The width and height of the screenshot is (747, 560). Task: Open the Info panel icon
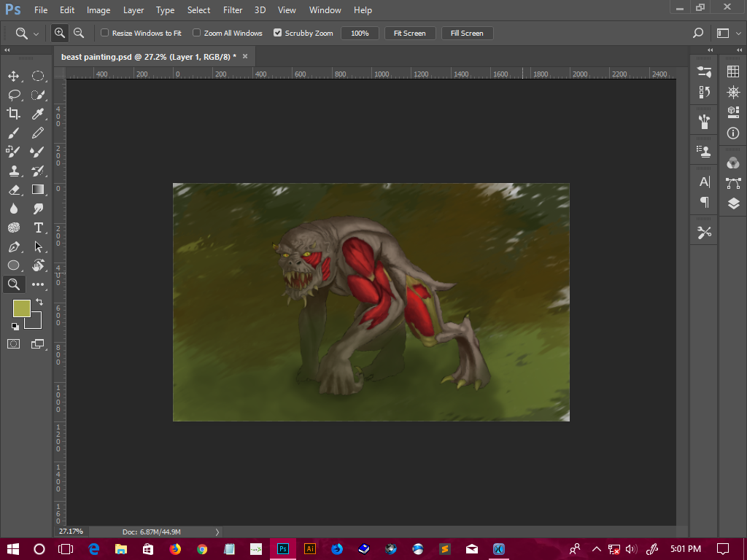click(732, 133)
